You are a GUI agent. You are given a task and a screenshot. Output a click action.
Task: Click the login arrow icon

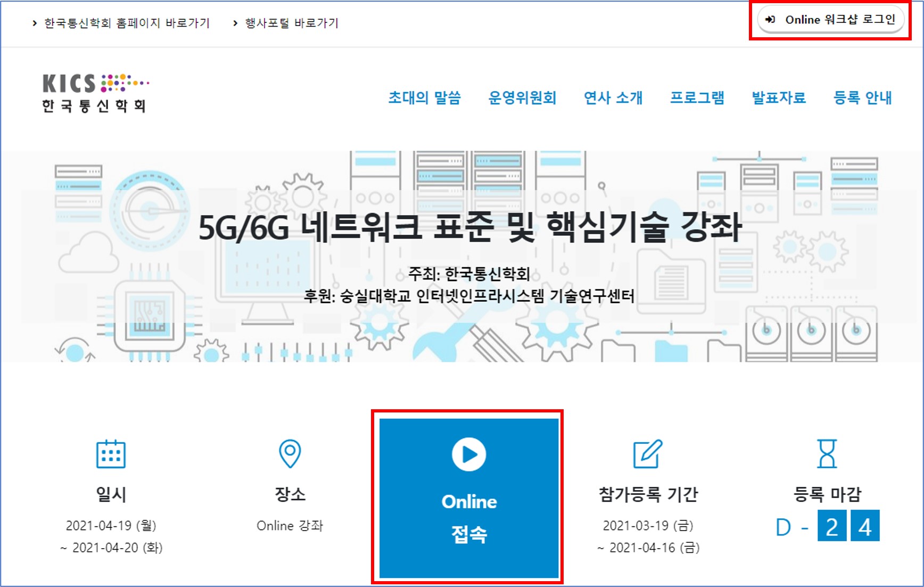pos(770,20)
